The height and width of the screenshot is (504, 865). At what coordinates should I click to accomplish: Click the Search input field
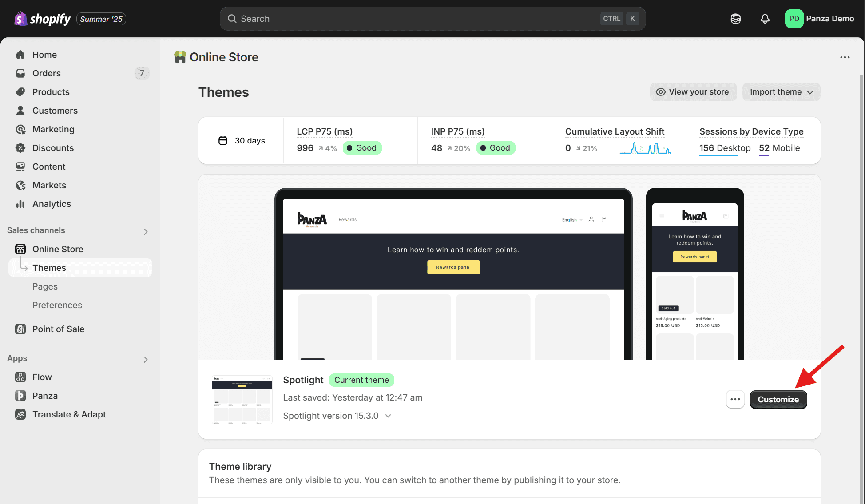pos(432,19)
